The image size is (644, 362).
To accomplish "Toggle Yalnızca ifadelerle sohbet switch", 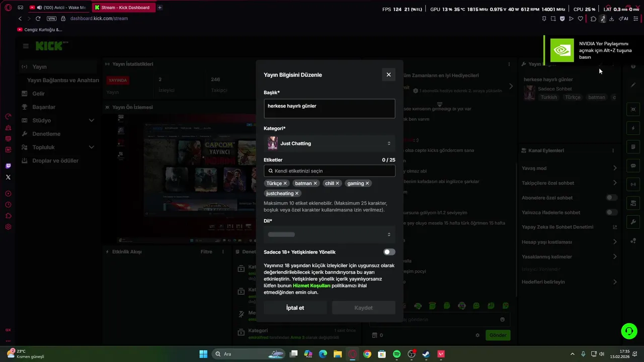I will pos(612,212).
